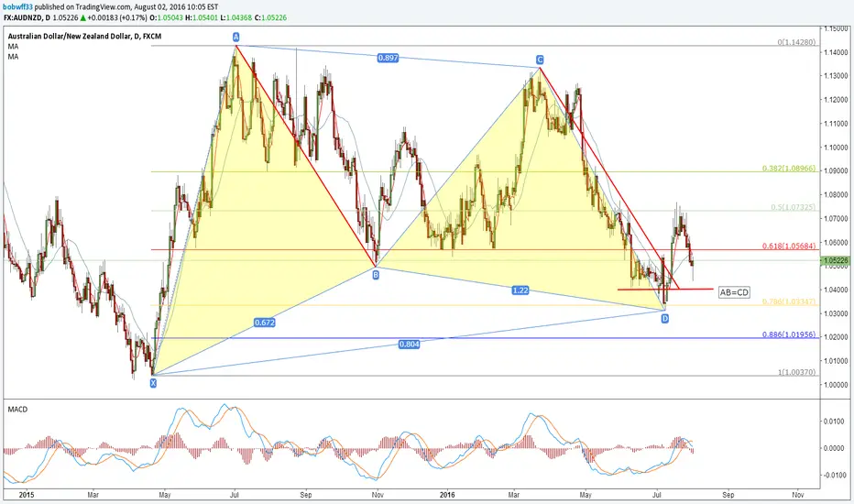Click the 2016 date axis label
This screenshot has width=854, height=504.
446,495
